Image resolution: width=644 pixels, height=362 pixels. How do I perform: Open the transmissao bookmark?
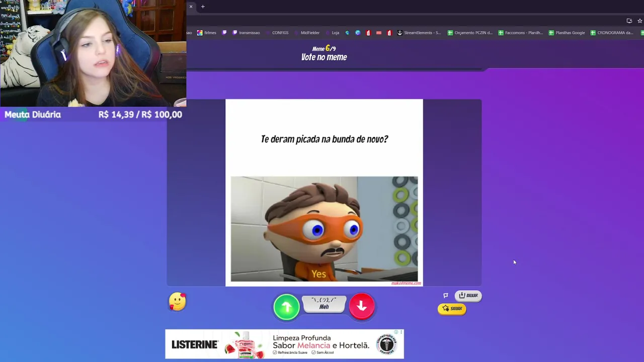(246, 33)
